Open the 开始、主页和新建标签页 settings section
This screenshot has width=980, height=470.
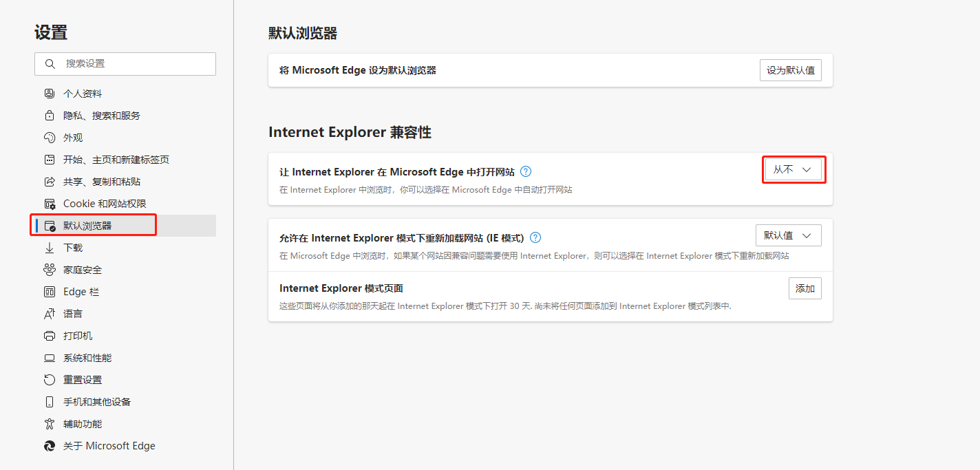pos(125,160)
